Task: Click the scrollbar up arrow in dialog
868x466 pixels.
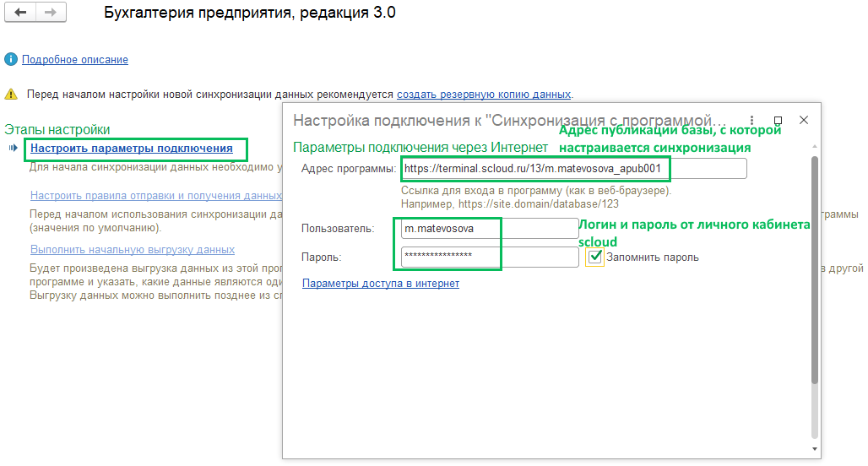Action: pos(814,146)
